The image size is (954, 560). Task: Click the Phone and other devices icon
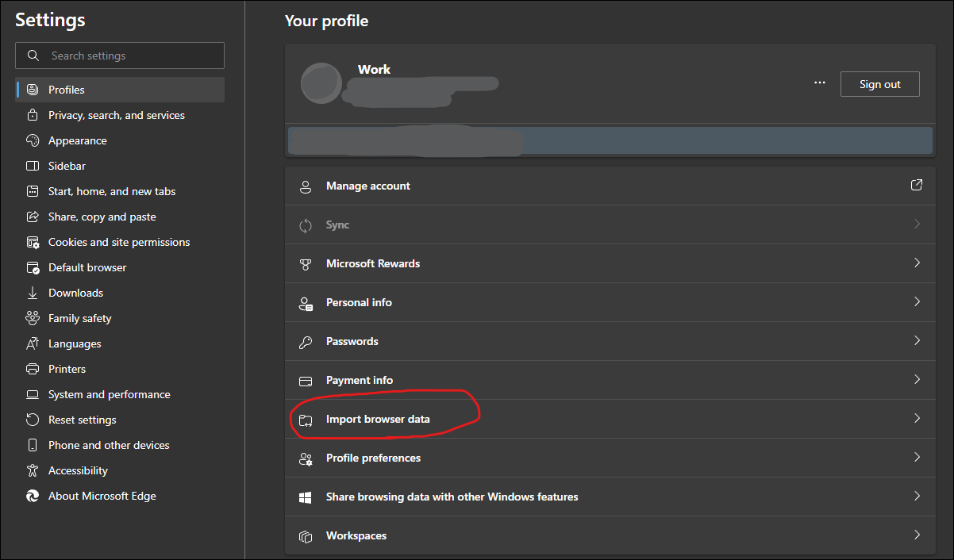click(33, 445)
